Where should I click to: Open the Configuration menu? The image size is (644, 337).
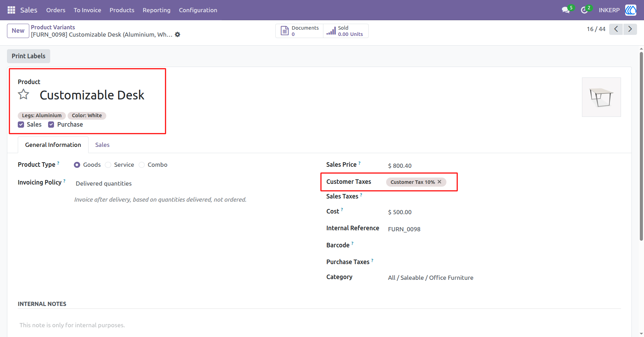[x=198, y=10]
